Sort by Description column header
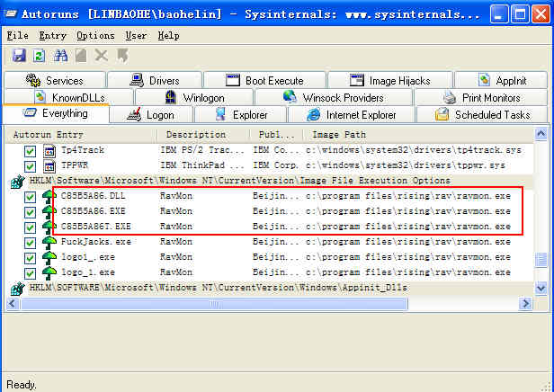This screenshot has height=392, width=554. click(x=203, y=135)
